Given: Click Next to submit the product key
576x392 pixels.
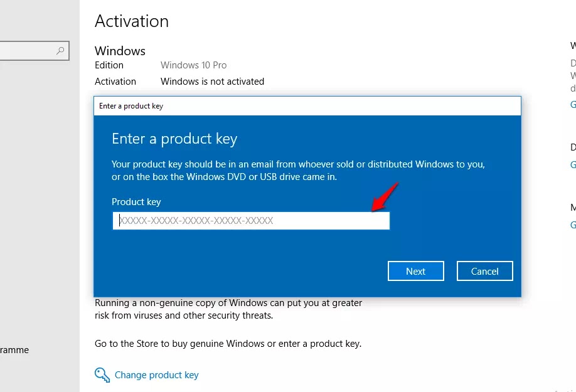Looking at the screenshot, I should (416, 271).
